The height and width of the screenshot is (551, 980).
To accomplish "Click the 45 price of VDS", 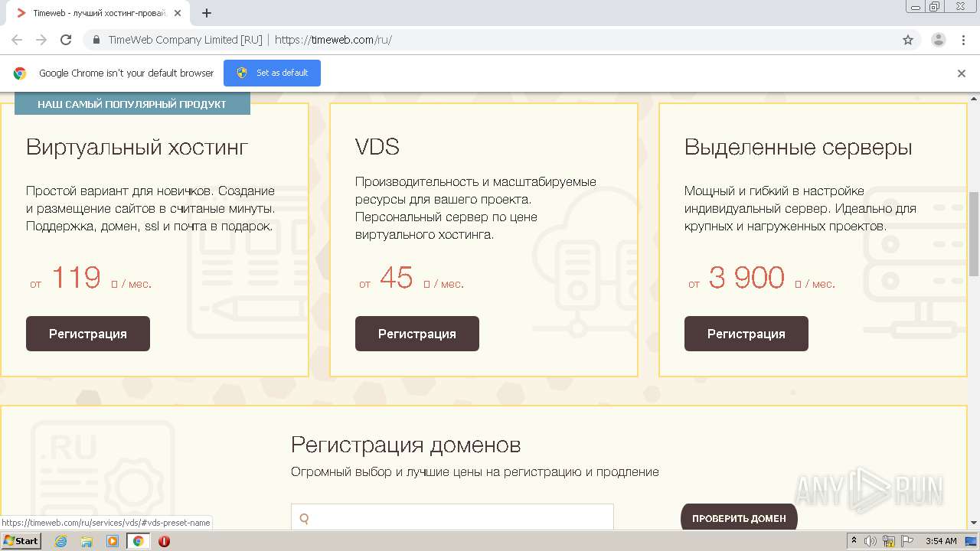I will (x=396, y=277).
